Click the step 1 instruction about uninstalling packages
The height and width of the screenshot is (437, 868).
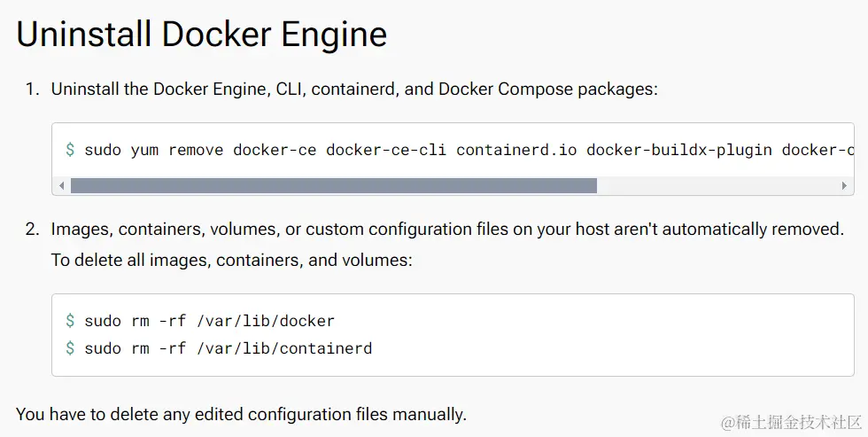(354, 90)
